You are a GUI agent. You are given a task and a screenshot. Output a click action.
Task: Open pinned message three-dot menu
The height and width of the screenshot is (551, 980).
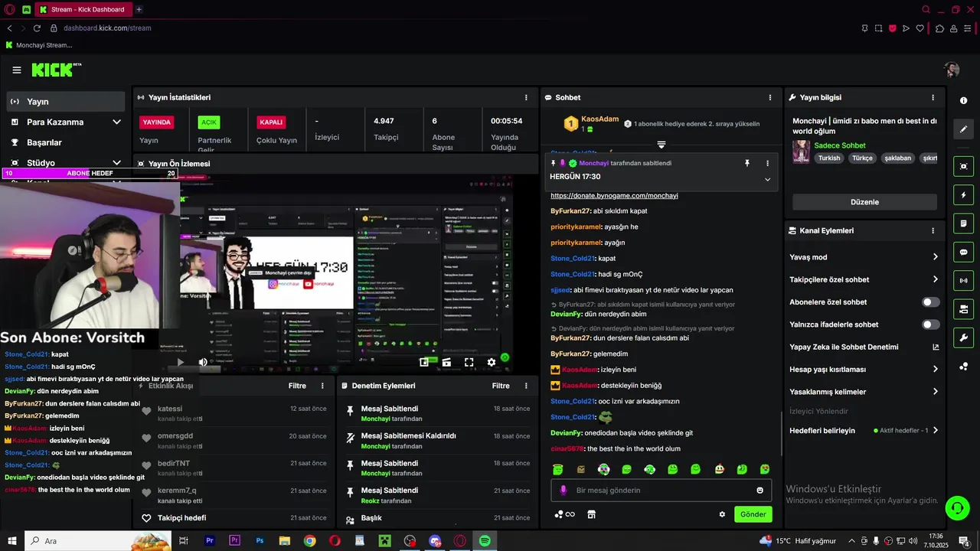coord(767,163)
